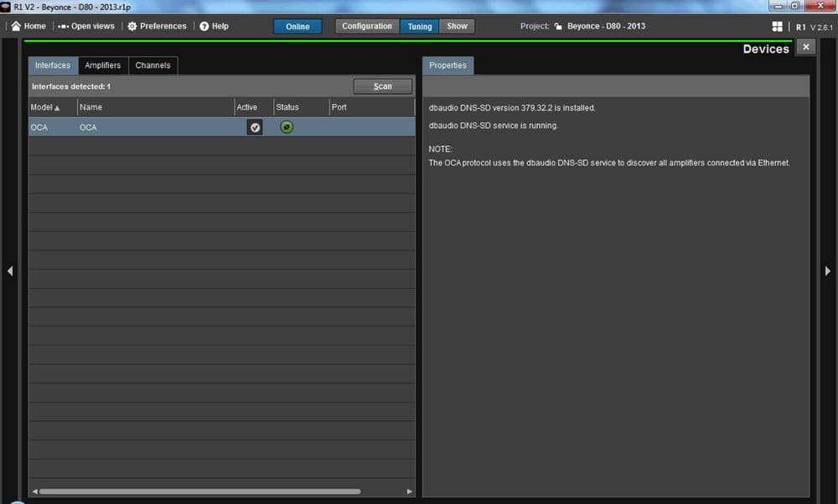Select the Configuration mode button
Screen dimensions: 838x504
tap(367, 26)
